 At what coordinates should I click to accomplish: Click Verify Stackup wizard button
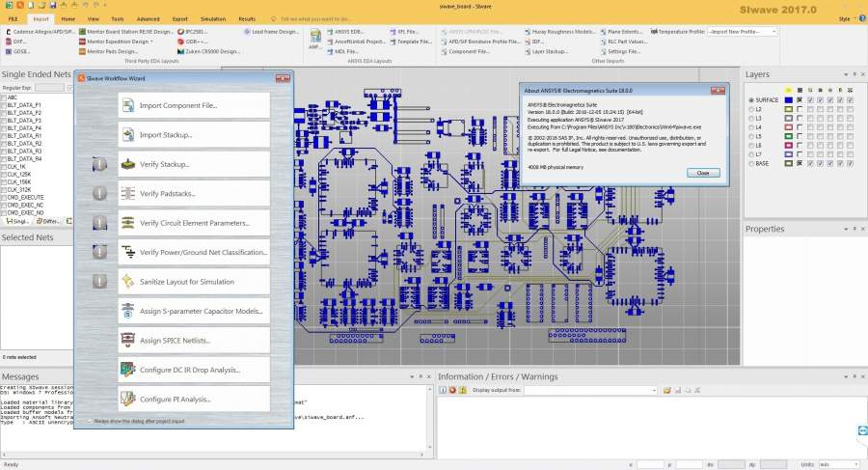[194, 164]
